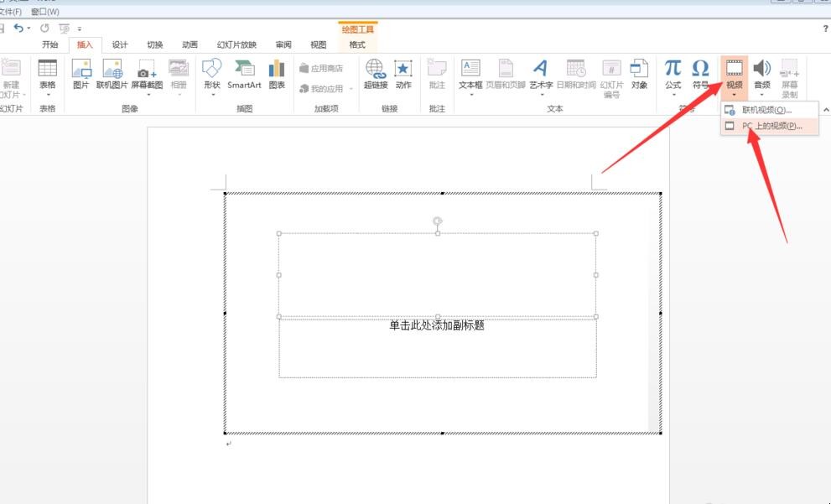Insert a SmartArt graphic
Viewport: 831px width, 504px height.
tap(244, 74)
